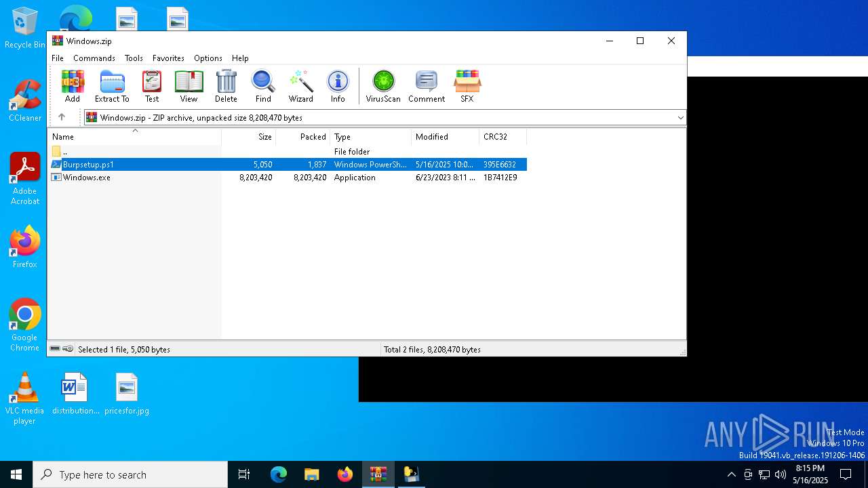Click the Windows Start button
Image resolution: width=868 pixels, height=488 pixels.
16,474
